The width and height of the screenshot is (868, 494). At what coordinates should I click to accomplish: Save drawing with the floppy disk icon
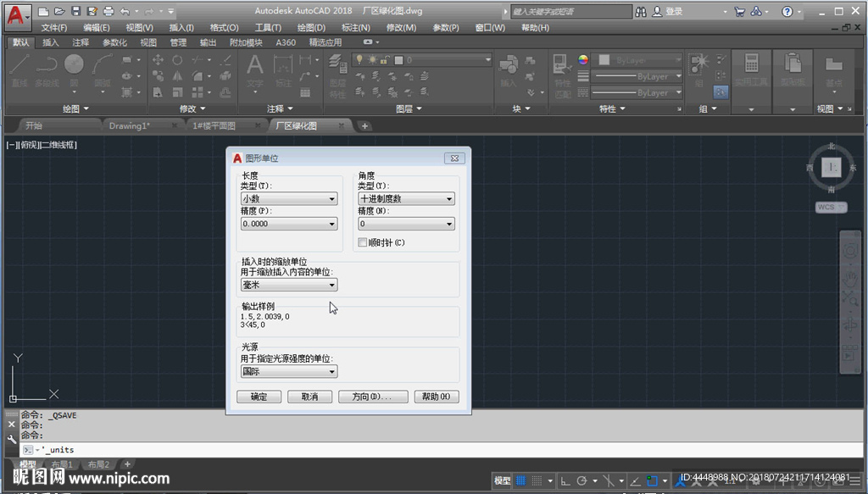(75, 11)
